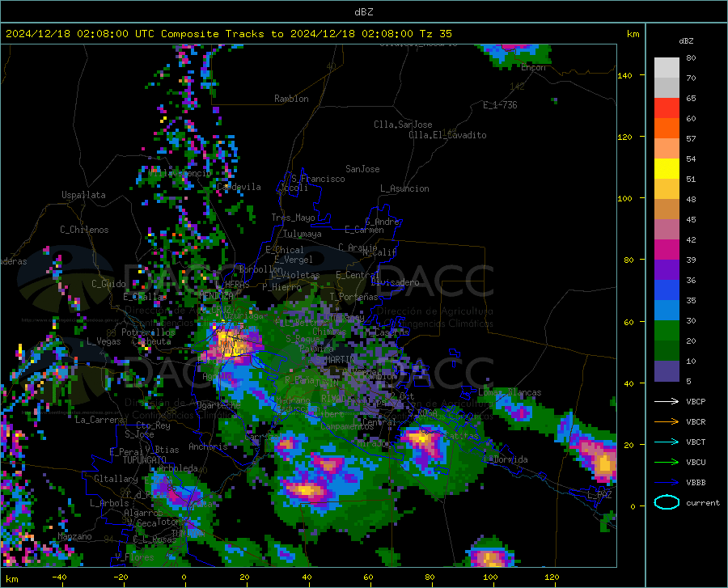728x588 pixels.
Task: Click the white VBCP arrow legend icon
Action: click(x=667, y=401)
